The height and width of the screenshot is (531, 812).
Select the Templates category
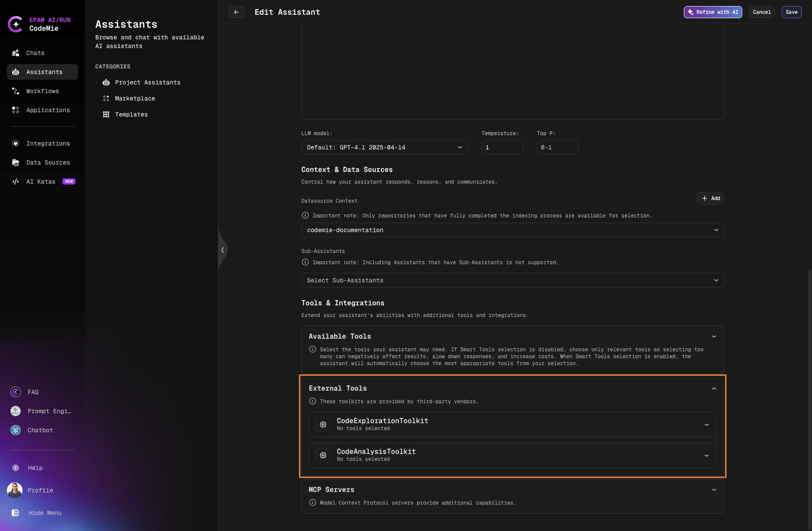click(x=131, y=114)
